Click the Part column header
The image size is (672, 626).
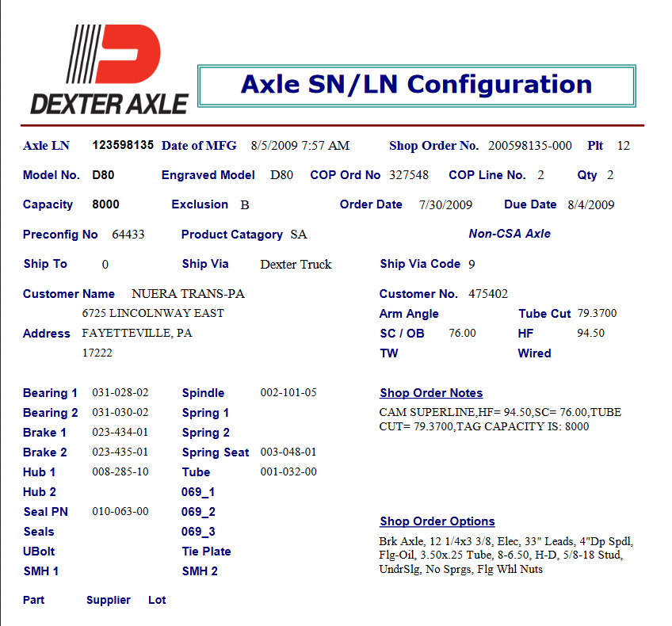tap(33, 599)
